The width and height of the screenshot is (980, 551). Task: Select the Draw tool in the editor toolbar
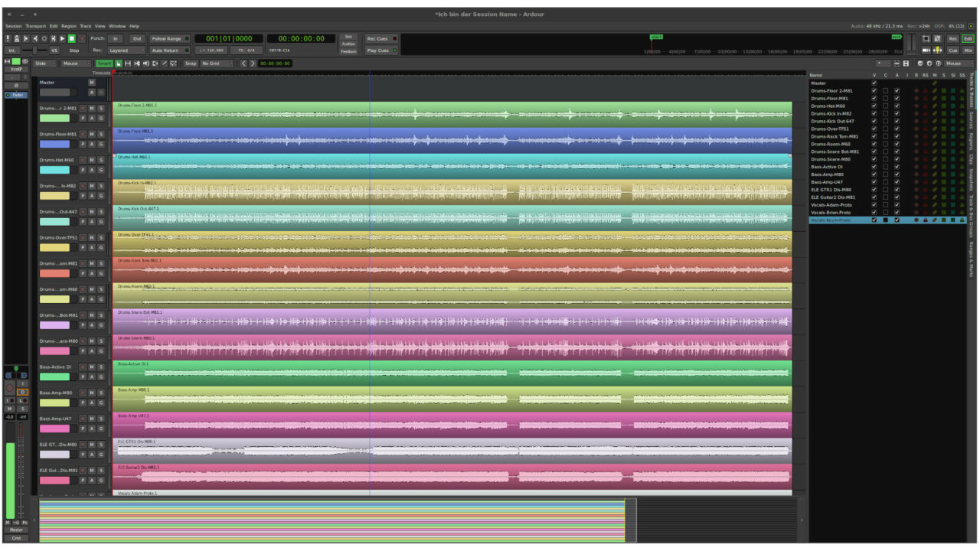tap(163, 64)
